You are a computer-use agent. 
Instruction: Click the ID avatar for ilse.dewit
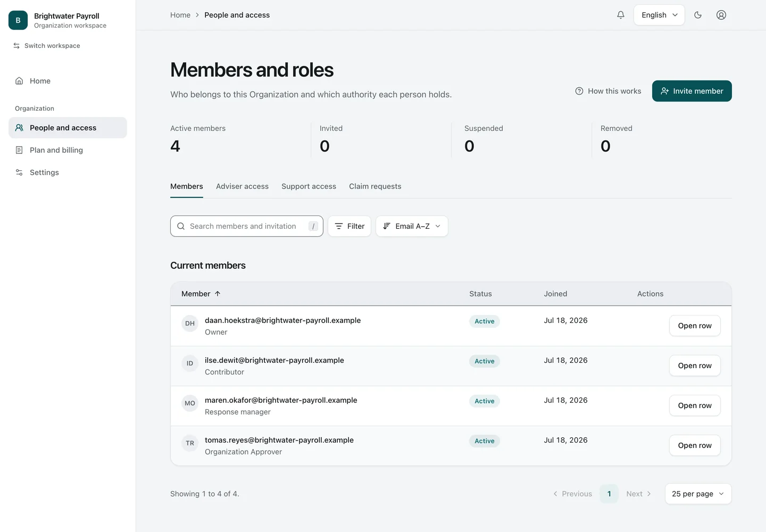tap(190, 363)
